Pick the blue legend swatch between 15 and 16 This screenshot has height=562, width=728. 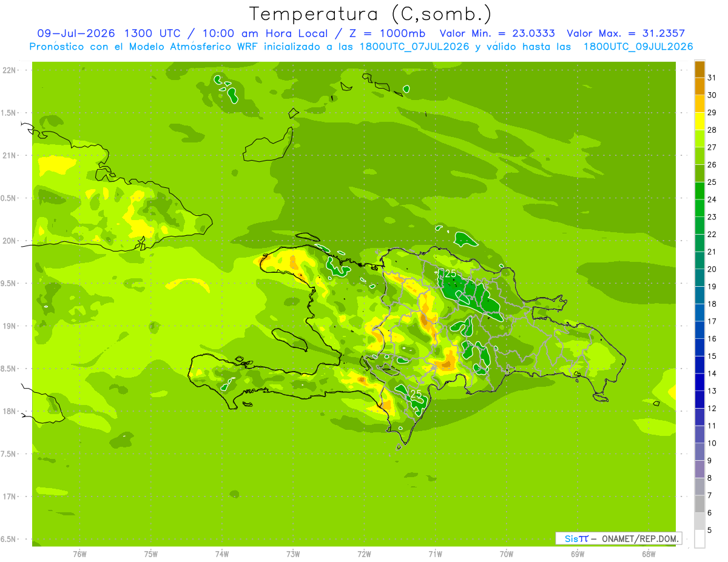699,347
